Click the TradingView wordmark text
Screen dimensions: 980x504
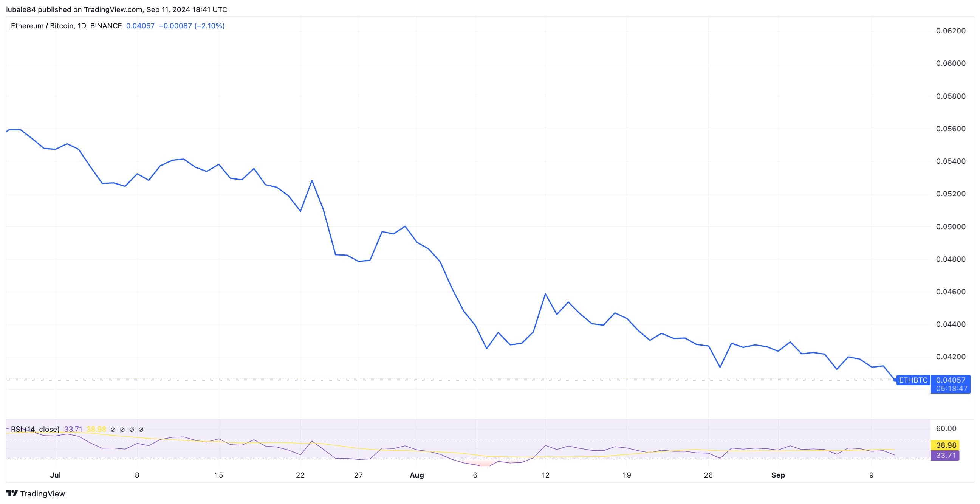tap(42, 493)
